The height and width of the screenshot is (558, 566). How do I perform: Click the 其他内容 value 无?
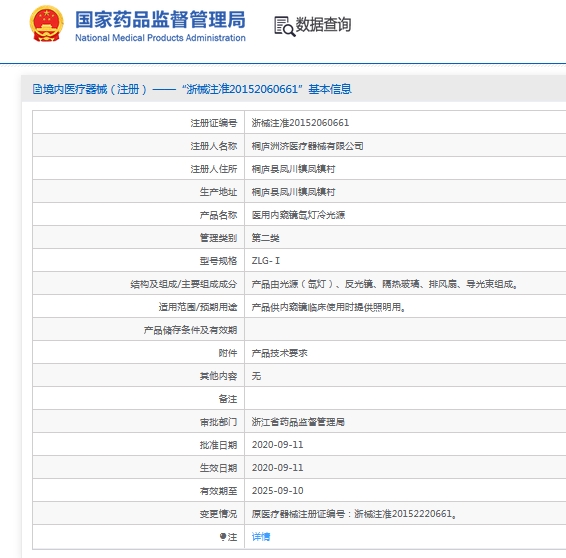(256, 376)
